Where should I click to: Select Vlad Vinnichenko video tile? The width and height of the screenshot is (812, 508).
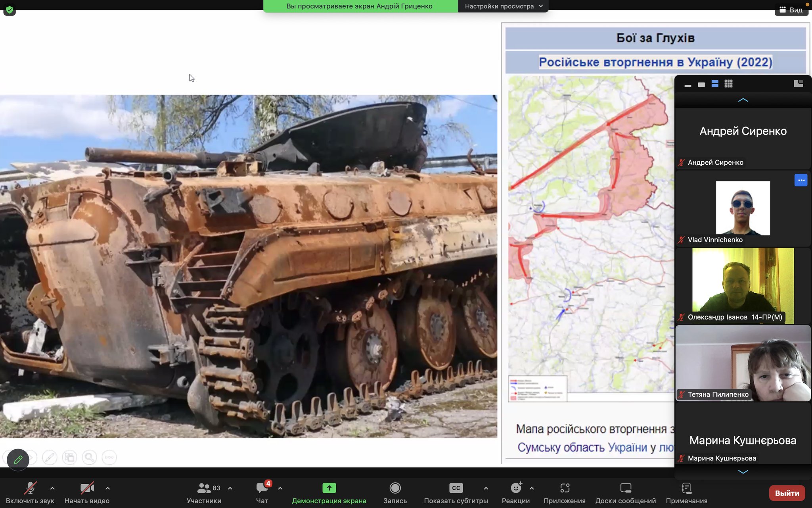point(743,208)
